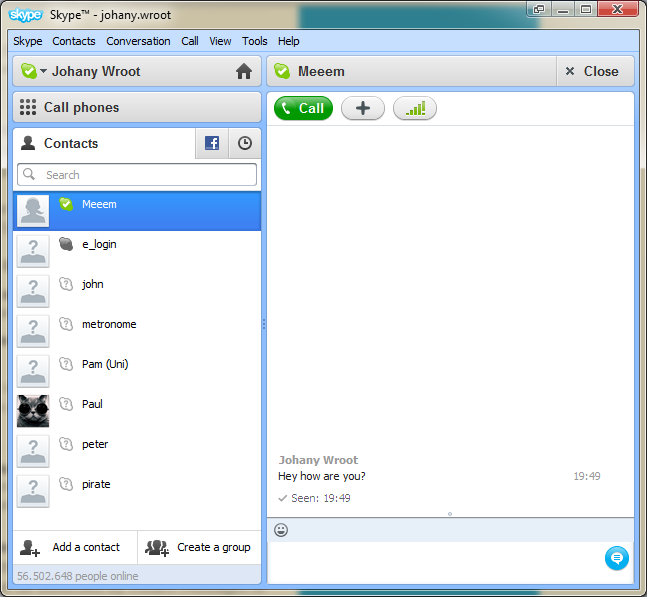Select the Pam (Uni) contact
The image size is (647, 597).
(137, 371)
